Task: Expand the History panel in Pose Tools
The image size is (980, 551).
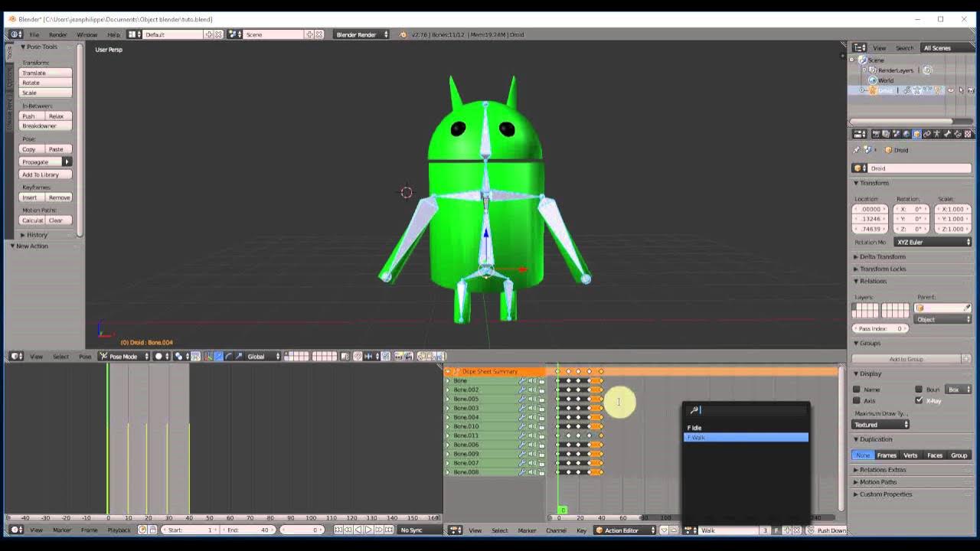Action: coord(37,235)
